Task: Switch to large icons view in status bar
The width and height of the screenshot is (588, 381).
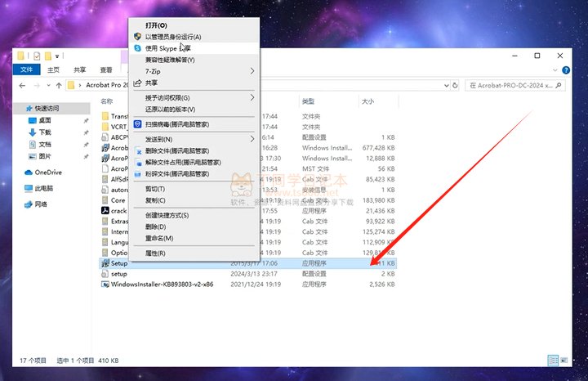Action: 564,361
